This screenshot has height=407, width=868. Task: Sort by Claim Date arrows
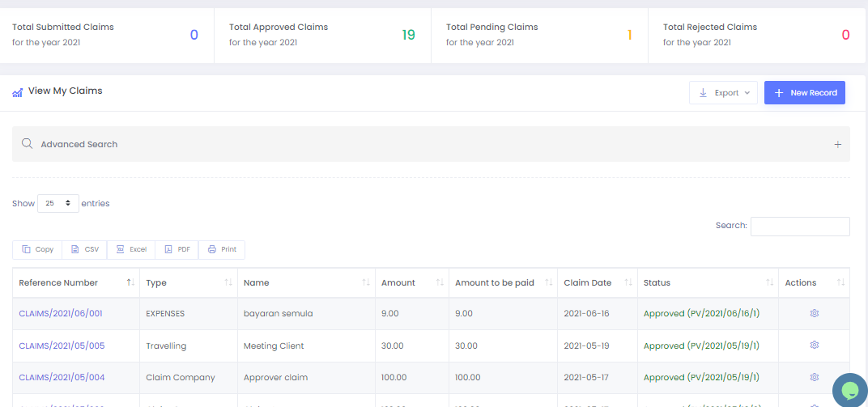click(628, 282)
